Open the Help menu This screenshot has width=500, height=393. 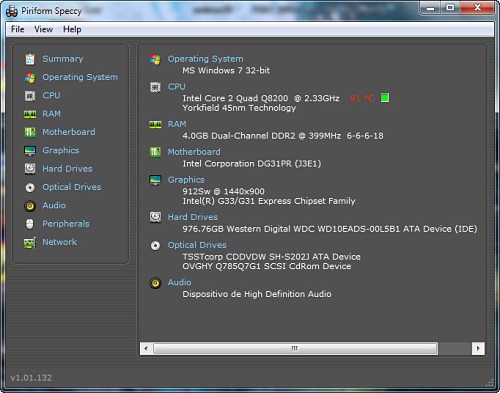(x=72, y=29)
